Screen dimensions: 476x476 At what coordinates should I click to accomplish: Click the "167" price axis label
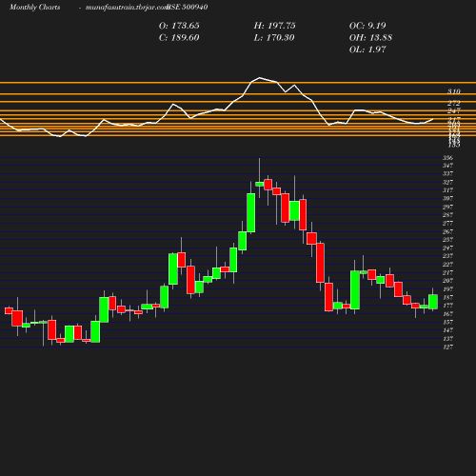447,313
